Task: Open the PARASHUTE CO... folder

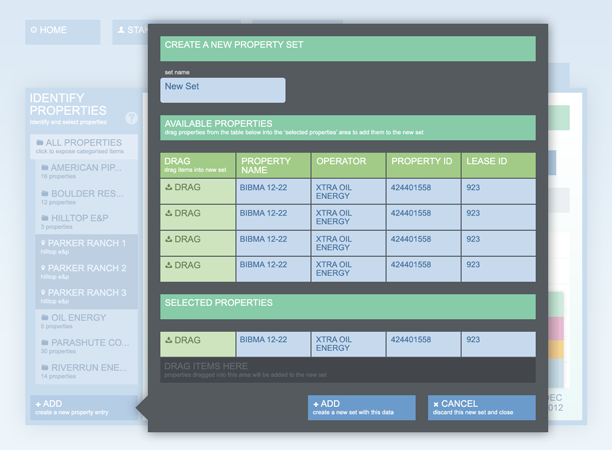Action: click(x=86, y=346)
